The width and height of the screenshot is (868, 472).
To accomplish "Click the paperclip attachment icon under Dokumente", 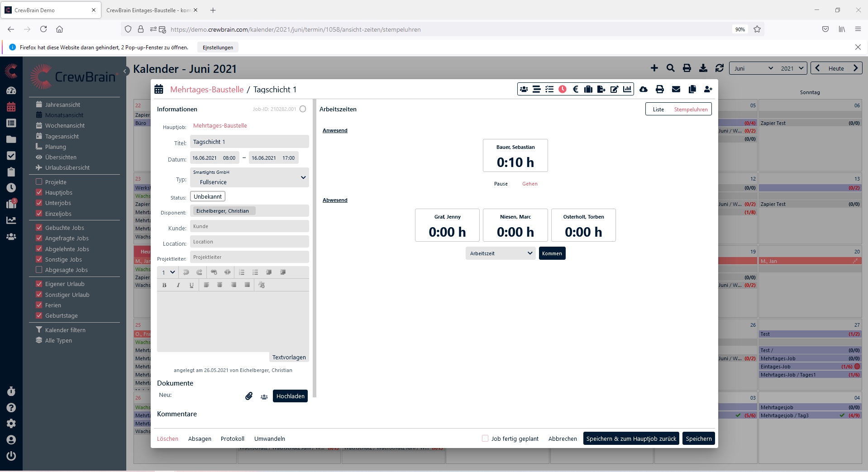I will coord(249,396).
